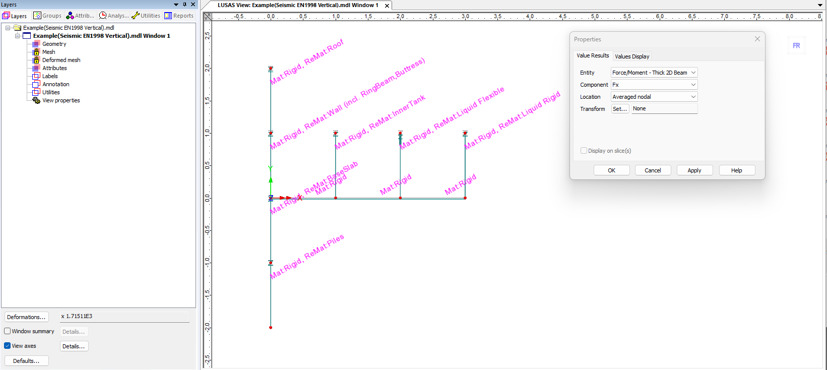Click the green Y axis arrow
Screen dimensions: 827x370
pyautogui.click(x=271, y=181)
